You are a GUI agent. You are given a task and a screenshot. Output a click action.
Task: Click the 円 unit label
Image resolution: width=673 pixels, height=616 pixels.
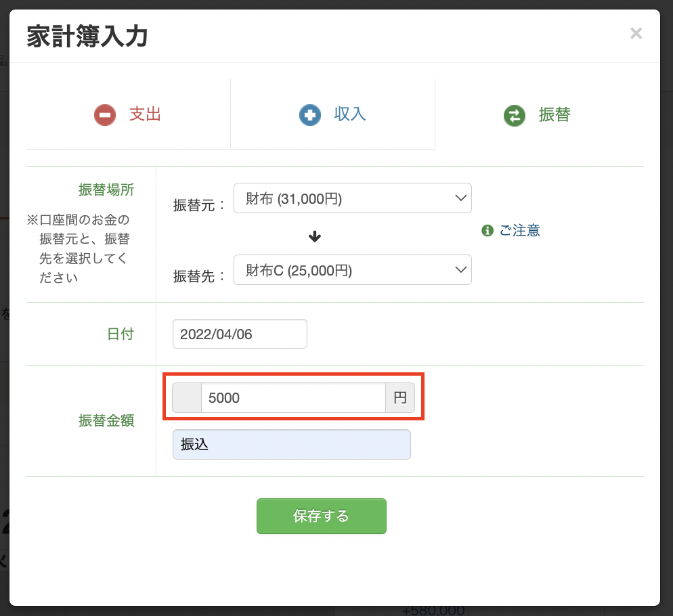coord(400,398)
